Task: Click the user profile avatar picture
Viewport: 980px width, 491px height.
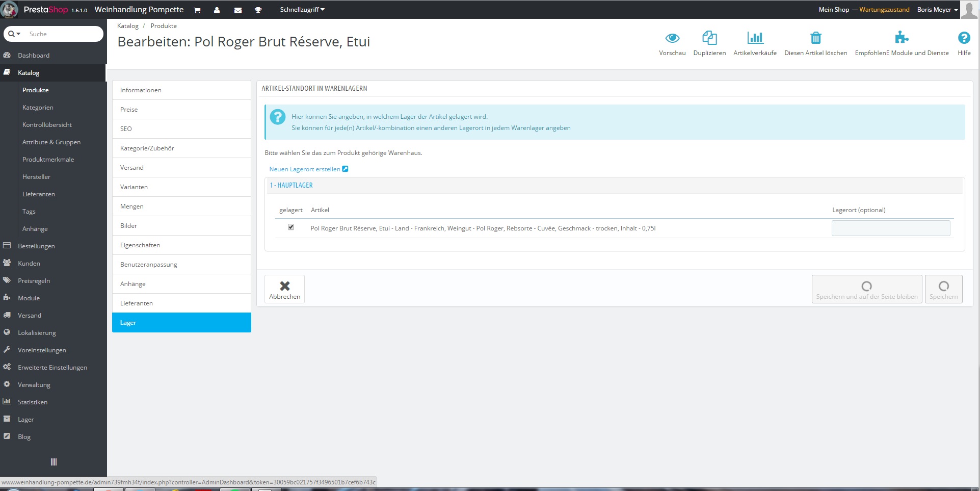Action: tap(969, 10)
